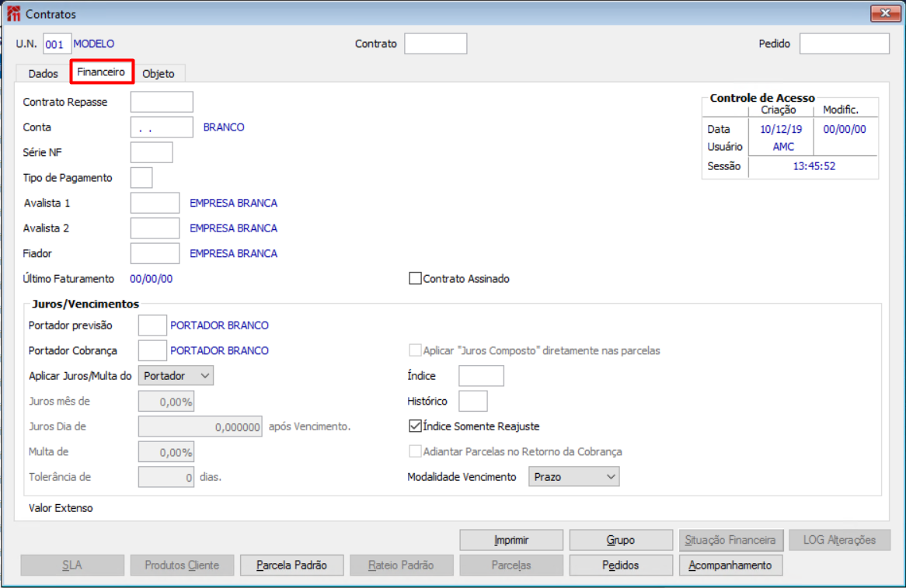This screenshot has width=906, height=588.
Task: Open the Aplicar Juros/Multa do dropdown
Action: coord(176,375)
